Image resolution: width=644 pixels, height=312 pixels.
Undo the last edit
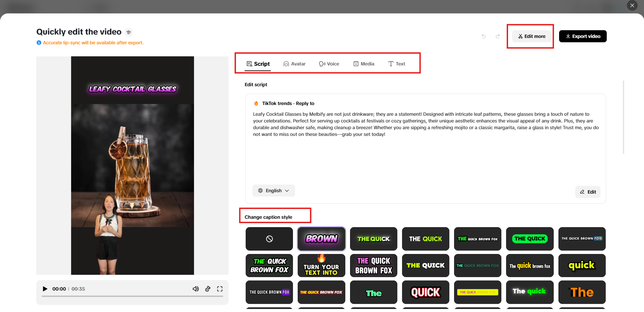[x=484, y=36]
